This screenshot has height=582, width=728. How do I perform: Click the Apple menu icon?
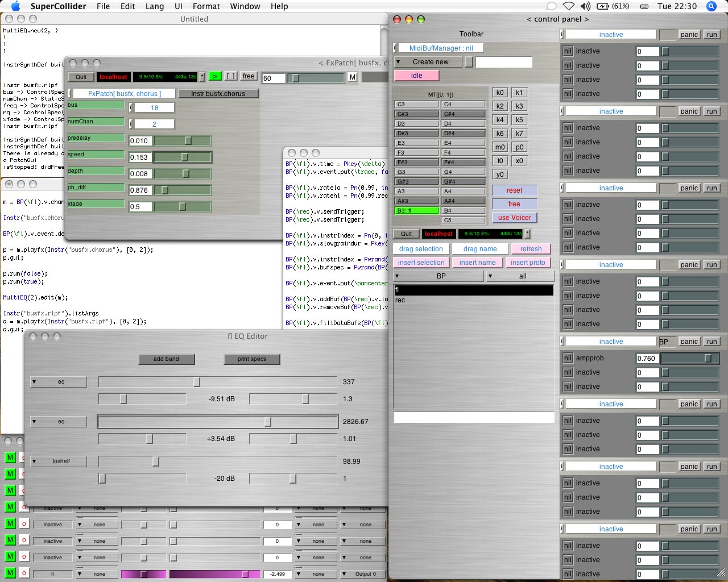pos(15,6)
